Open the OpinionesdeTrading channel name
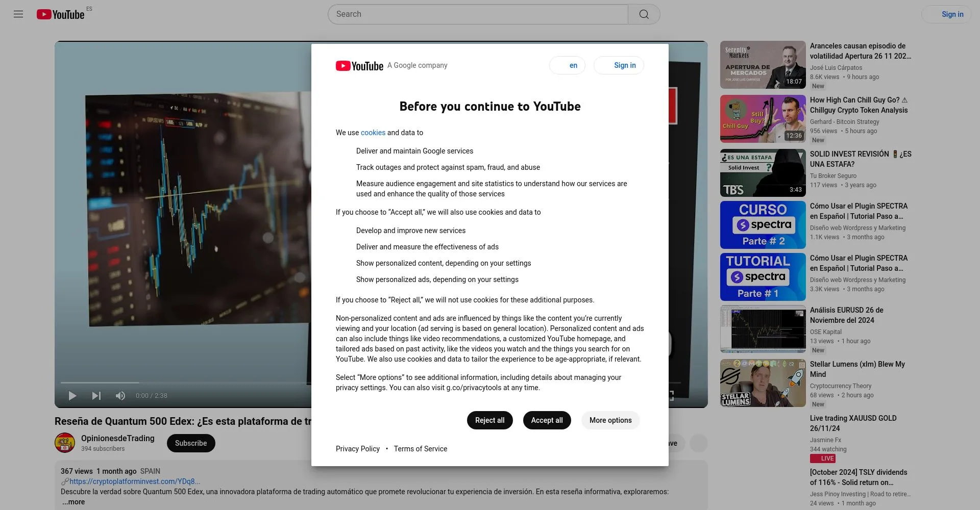Viewport: 980px width, 510px height. 118,439
